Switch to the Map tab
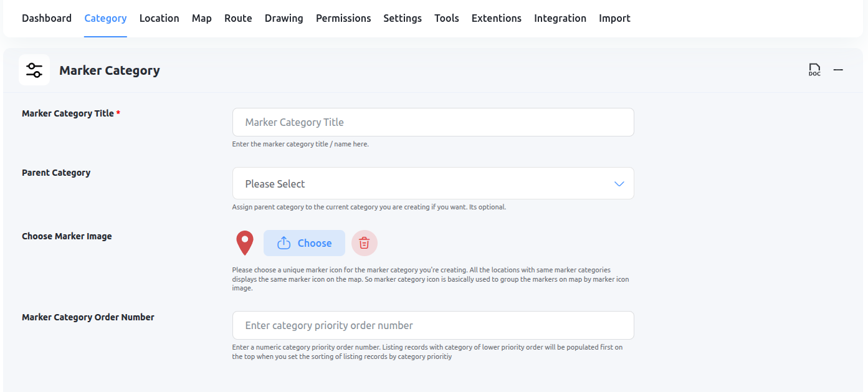 201,18
